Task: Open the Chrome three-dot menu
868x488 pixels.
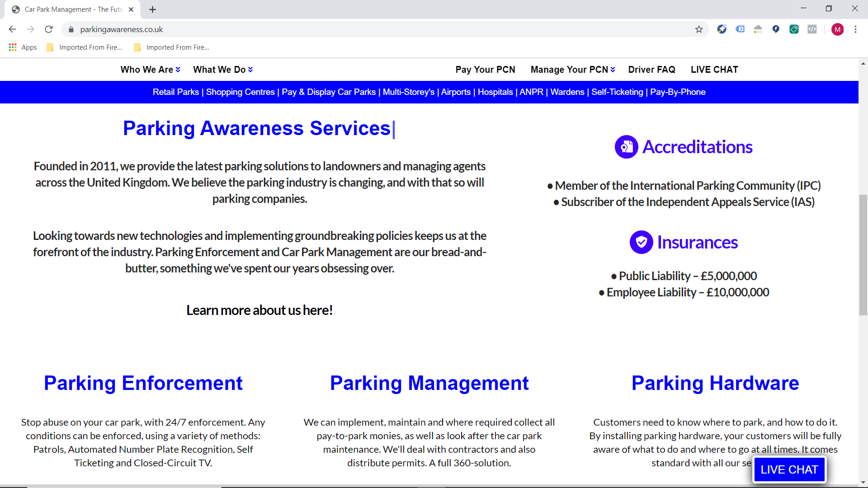Action: (x=855, y=29)
